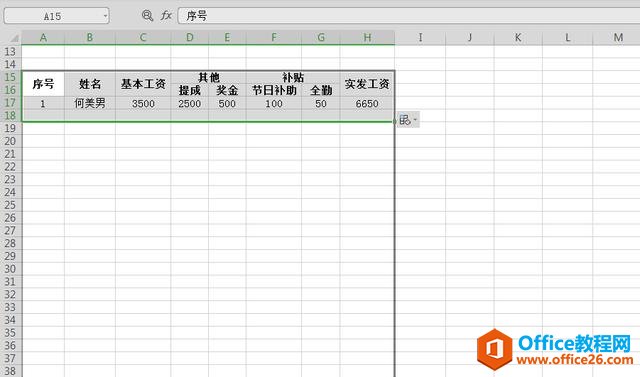640x377 pixels.
Task: Click the 实发工资 header cell
Action: click(x=367, y=84)
